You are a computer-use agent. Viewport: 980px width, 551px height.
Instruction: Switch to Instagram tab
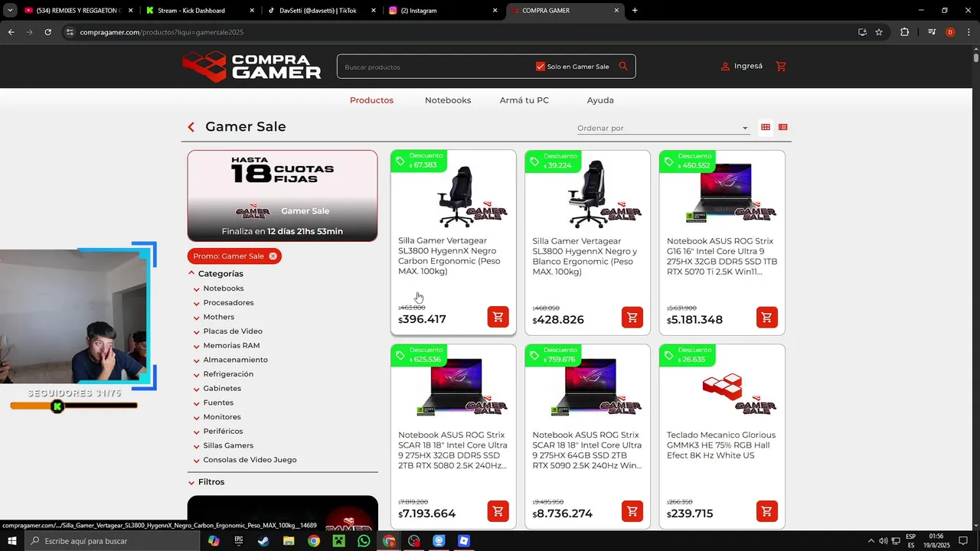[x=443, y=11]
